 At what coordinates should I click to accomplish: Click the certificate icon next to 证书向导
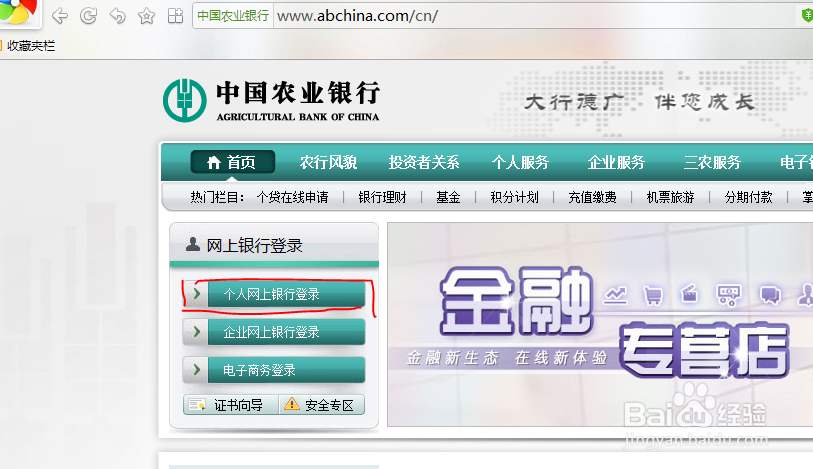[x=197, y=405]
